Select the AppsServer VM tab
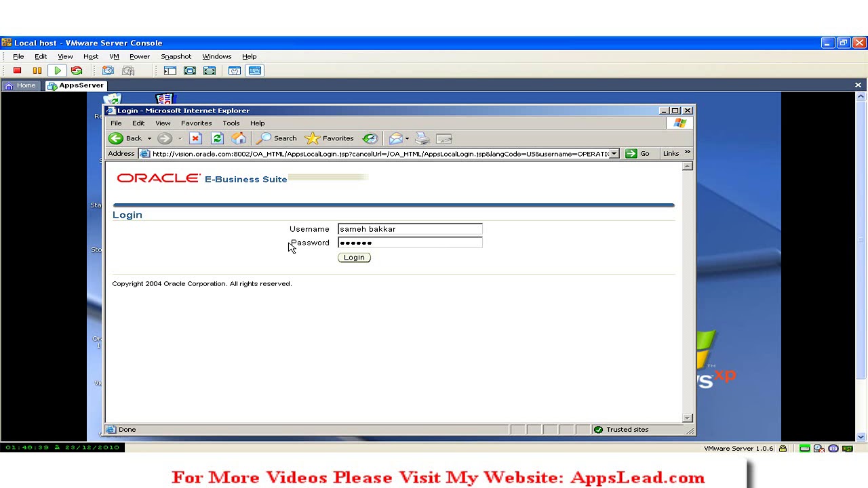 76,85
